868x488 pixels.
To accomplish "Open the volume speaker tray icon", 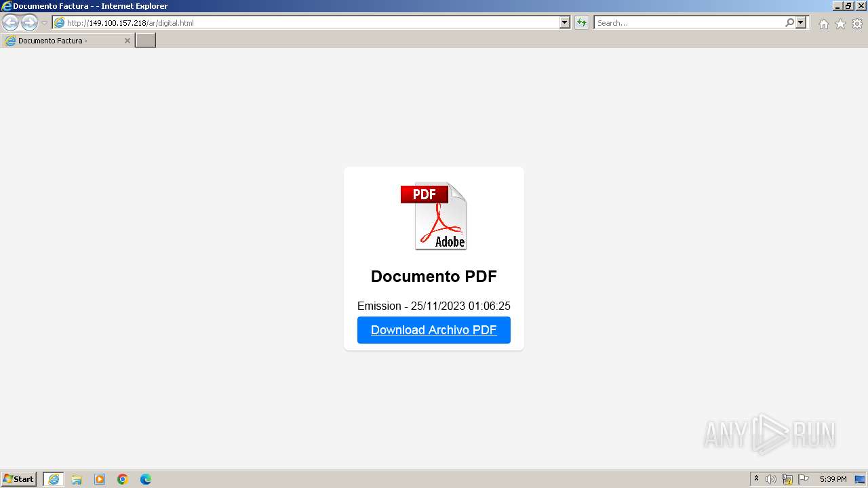I will tap(771, 479).
